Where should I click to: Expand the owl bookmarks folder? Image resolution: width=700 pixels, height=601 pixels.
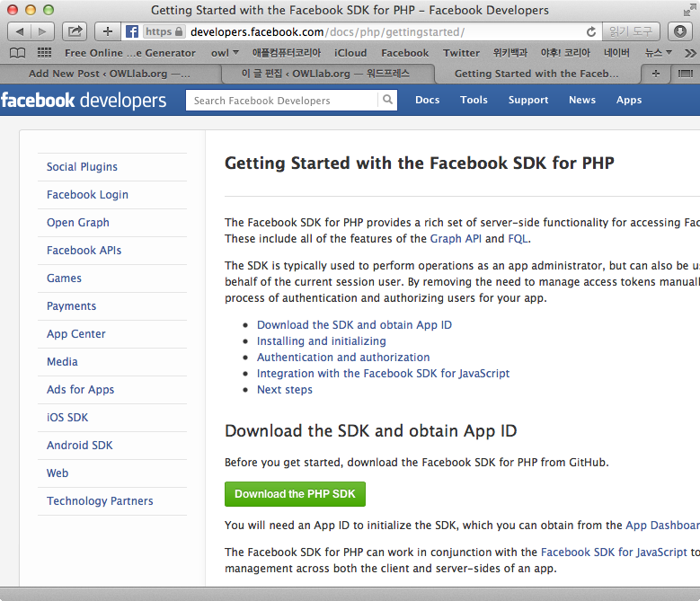click(x=225, y=53)
